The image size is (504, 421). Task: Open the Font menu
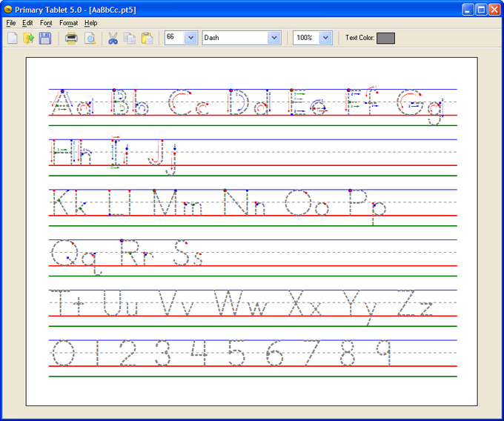click(46, 23)
